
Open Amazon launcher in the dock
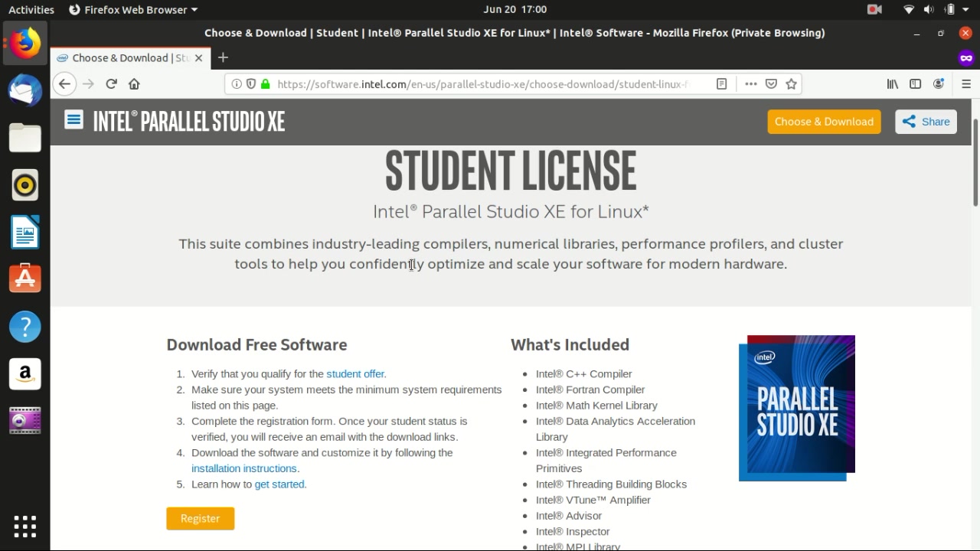pos(25,373)
